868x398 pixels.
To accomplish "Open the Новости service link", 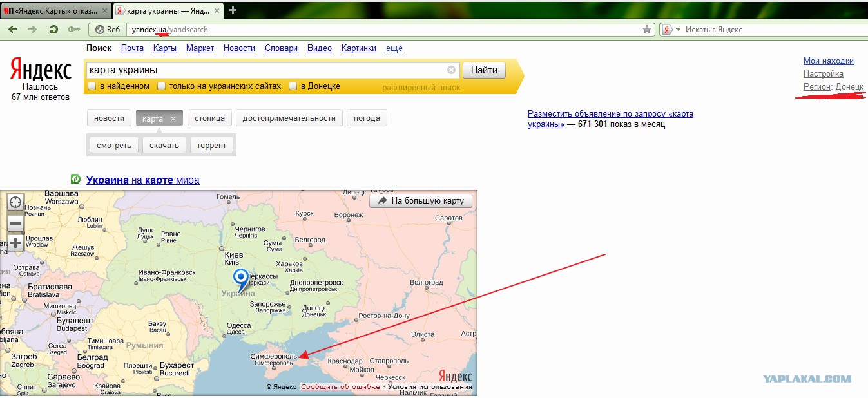I will [x=239, y=48].
